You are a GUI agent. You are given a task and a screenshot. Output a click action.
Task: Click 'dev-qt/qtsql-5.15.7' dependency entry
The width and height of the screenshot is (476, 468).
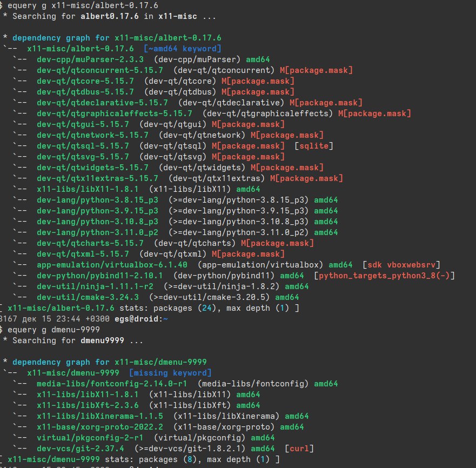tap(83, 146)
